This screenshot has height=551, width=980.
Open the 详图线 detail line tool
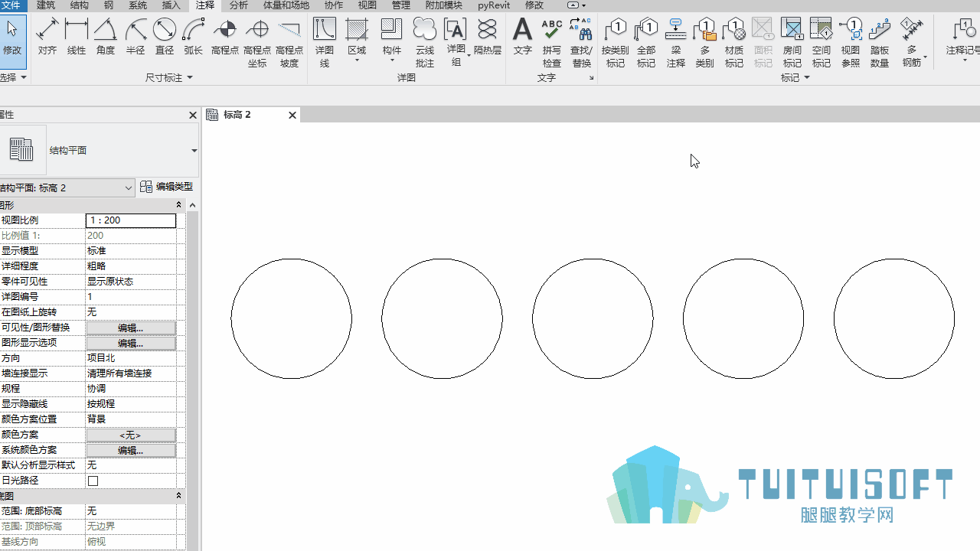(x=325, y=43)
